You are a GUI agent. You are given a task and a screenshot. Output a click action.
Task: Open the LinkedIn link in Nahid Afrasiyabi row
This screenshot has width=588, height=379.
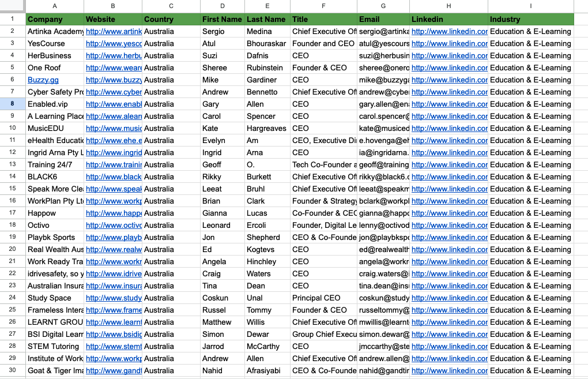coord(449,370)
